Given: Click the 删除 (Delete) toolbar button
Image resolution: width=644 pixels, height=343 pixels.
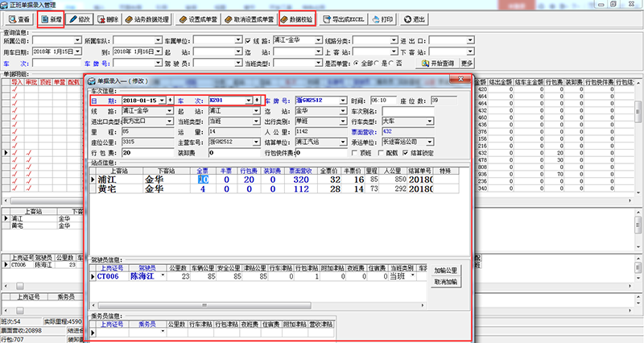Looking at the screenshot, I should pyautogui.click(x=108, y=19).
